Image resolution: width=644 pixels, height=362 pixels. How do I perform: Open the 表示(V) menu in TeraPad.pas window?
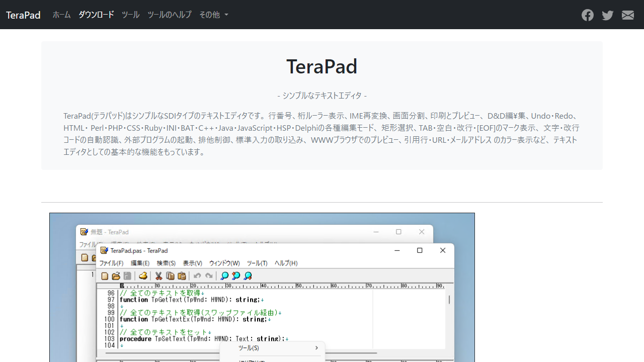pos(192,263)
